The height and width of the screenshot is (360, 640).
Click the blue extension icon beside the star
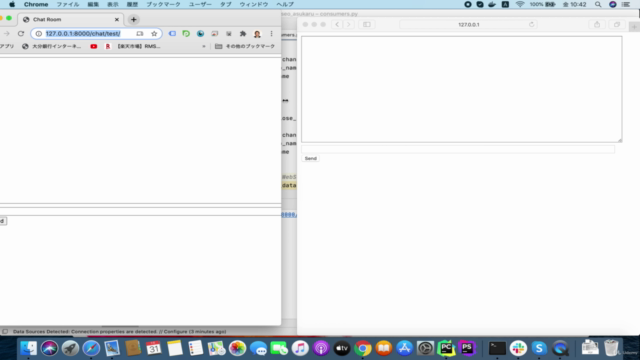tap(172, 33)
